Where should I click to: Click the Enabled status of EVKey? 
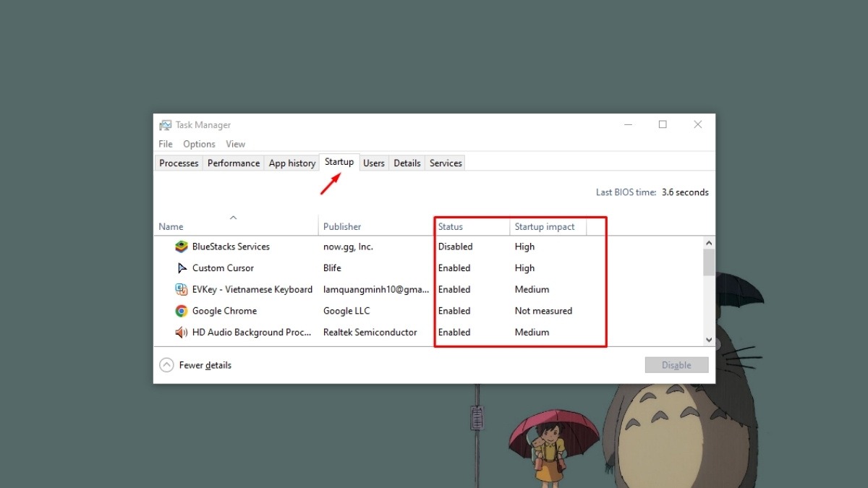pos(454,289)
